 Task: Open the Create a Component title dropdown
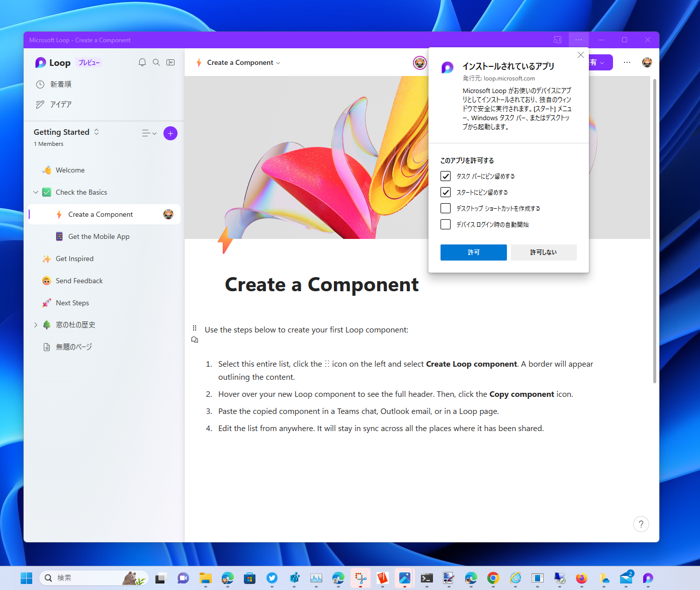tap(278, 62)
